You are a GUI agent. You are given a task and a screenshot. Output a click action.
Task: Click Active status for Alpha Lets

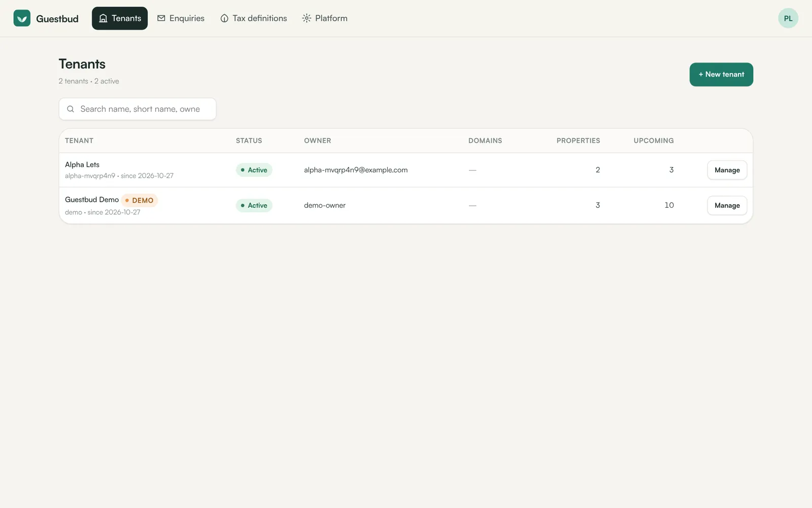click(x=254, y=170)
